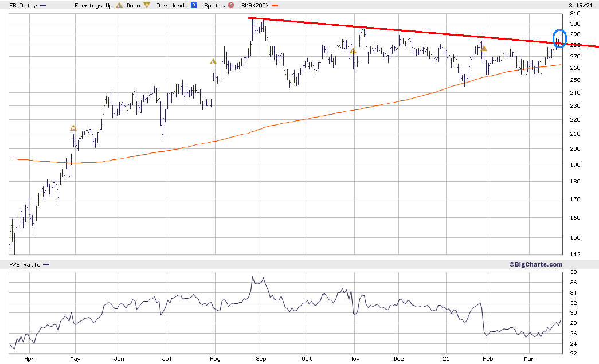Click the Feb label on time axis
Image resolution: width=599 pixels, height=364 pixels.
488,359
